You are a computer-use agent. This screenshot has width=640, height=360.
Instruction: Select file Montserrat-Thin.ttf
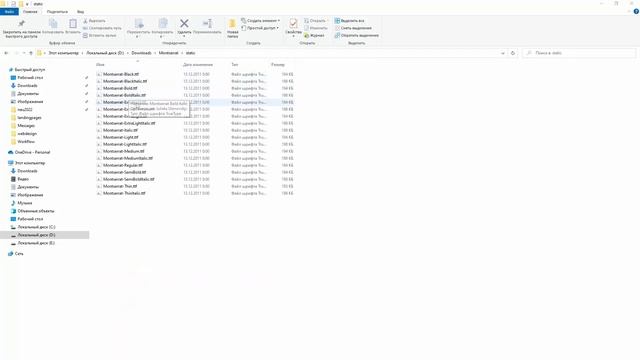pos(120,186)
